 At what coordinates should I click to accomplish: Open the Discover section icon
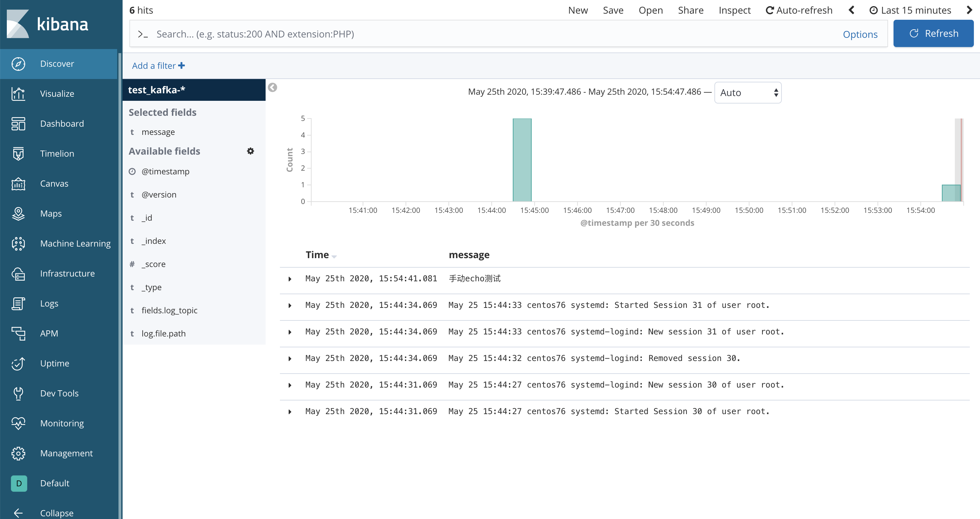(18, 64)
